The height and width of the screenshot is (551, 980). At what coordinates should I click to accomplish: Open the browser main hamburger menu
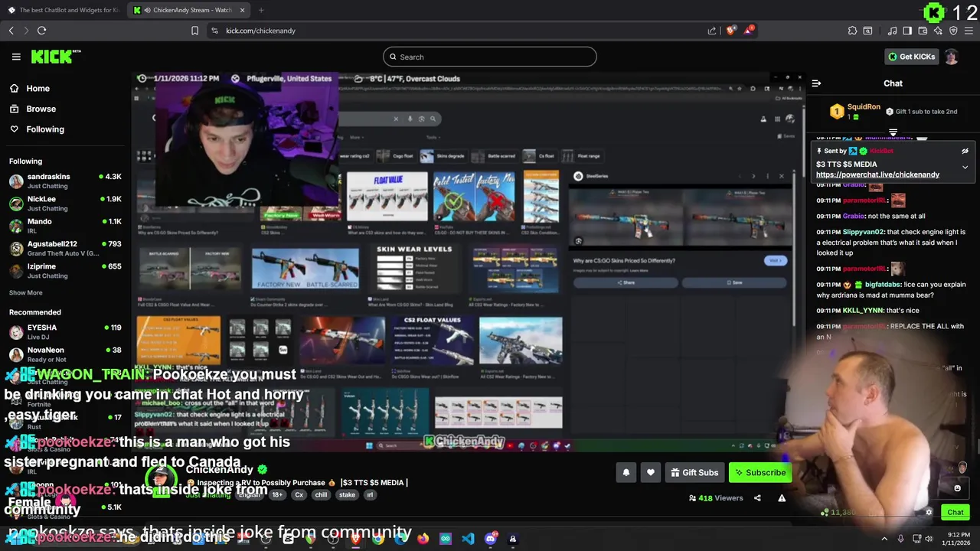point(969,31)
